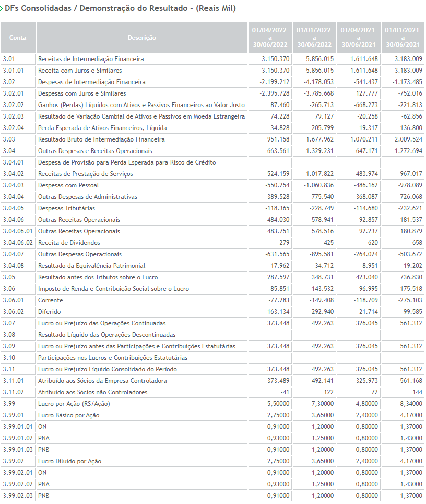Click account code 3.04.07

coord(13,254)
